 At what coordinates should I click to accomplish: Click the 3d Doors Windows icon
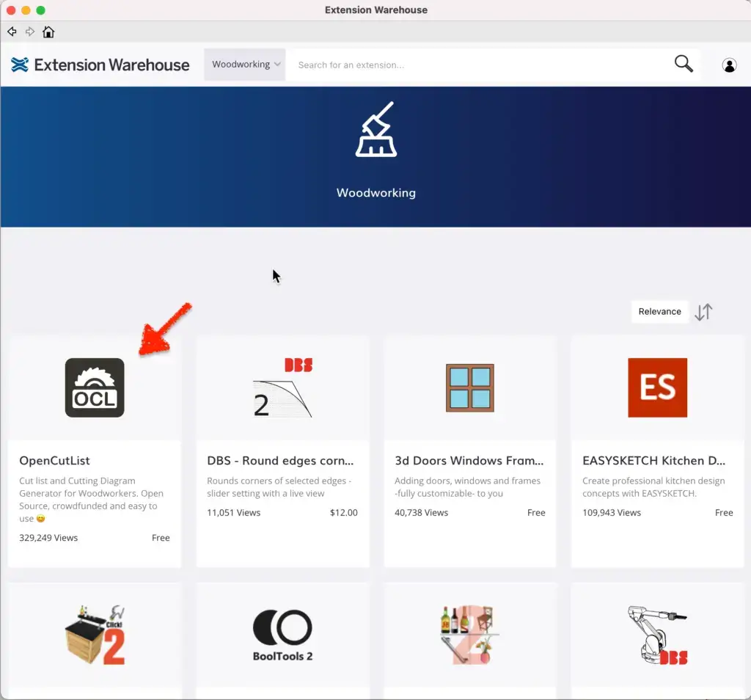pos(470,387)
